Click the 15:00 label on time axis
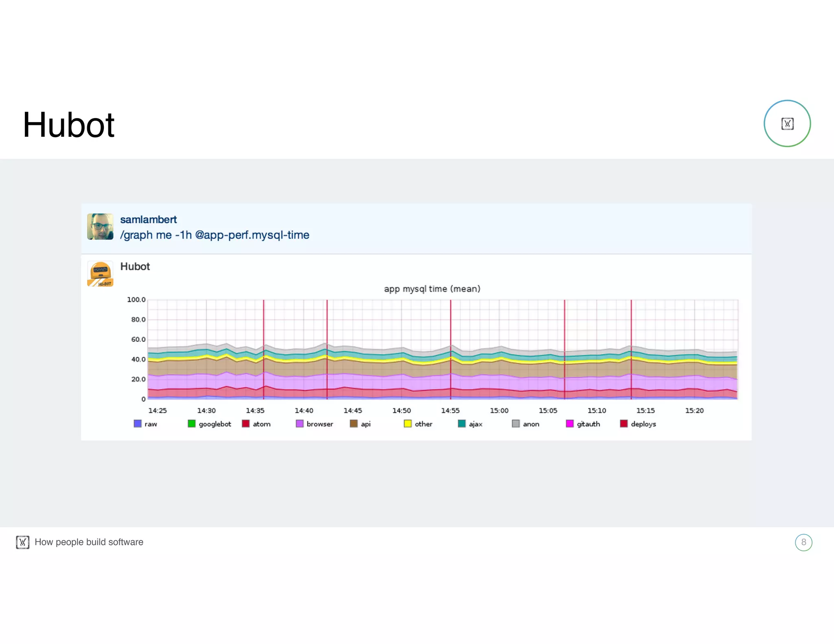 pyautogui.click(x=499, y=411)
